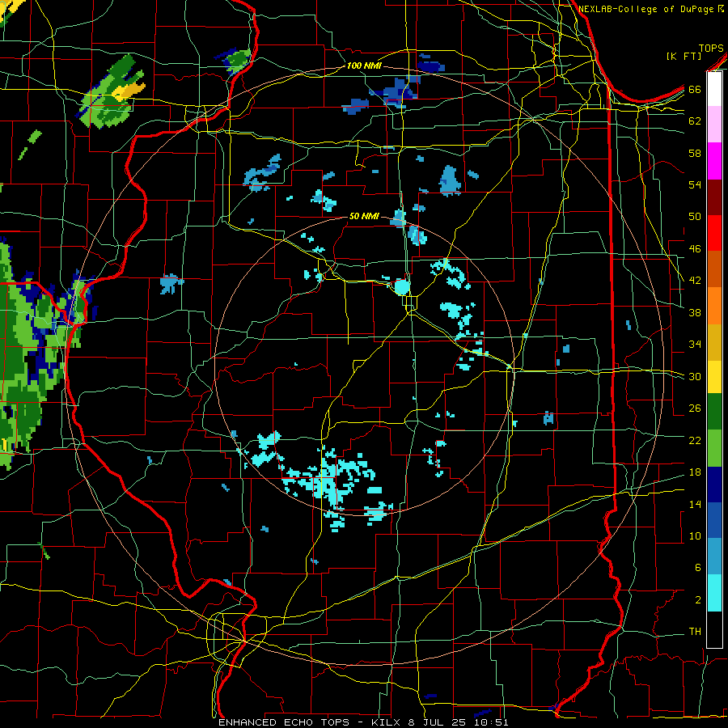The image size is (728, 728).
Task: Click the gold echo core in northwest storm
Action: point(129,91)
